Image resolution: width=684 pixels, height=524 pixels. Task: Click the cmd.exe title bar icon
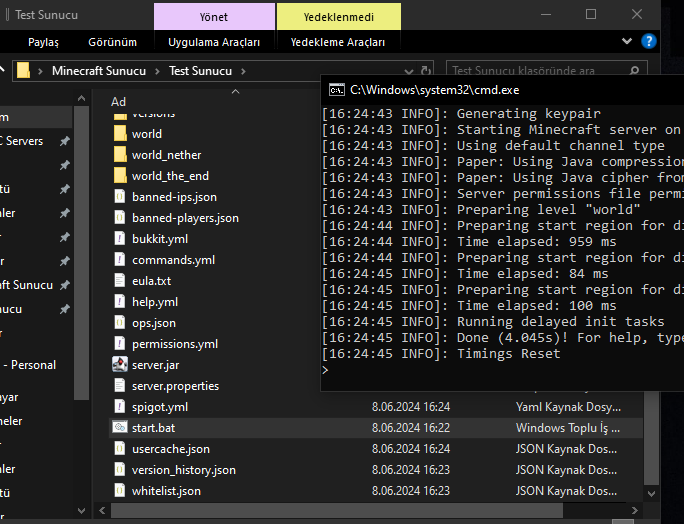(337, 90)
